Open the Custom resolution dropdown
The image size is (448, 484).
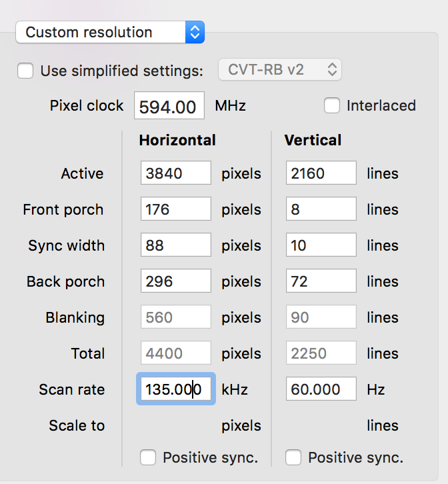point(110,32)
